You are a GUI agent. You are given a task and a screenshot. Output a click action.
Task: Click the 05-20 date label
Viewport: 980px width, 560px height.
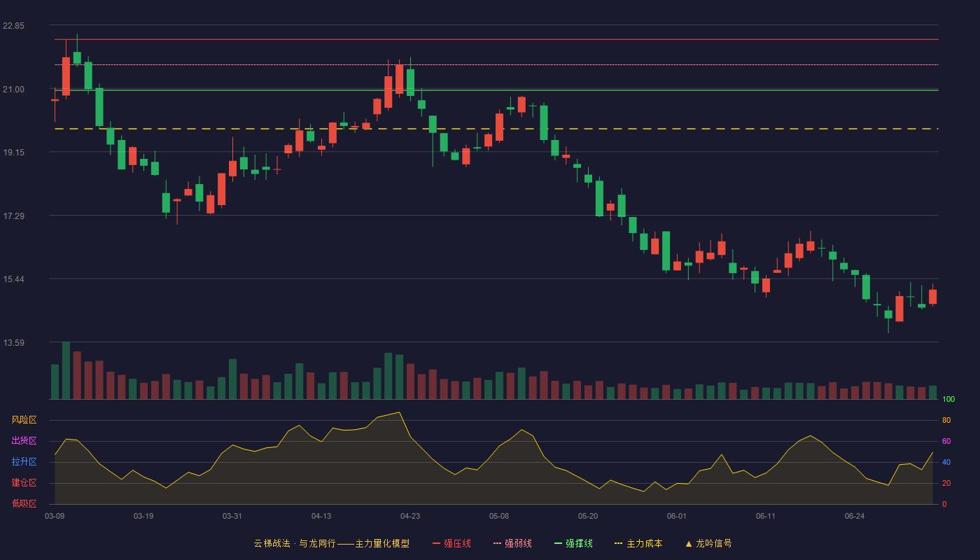pyautogui.click(x=588, y=516)
